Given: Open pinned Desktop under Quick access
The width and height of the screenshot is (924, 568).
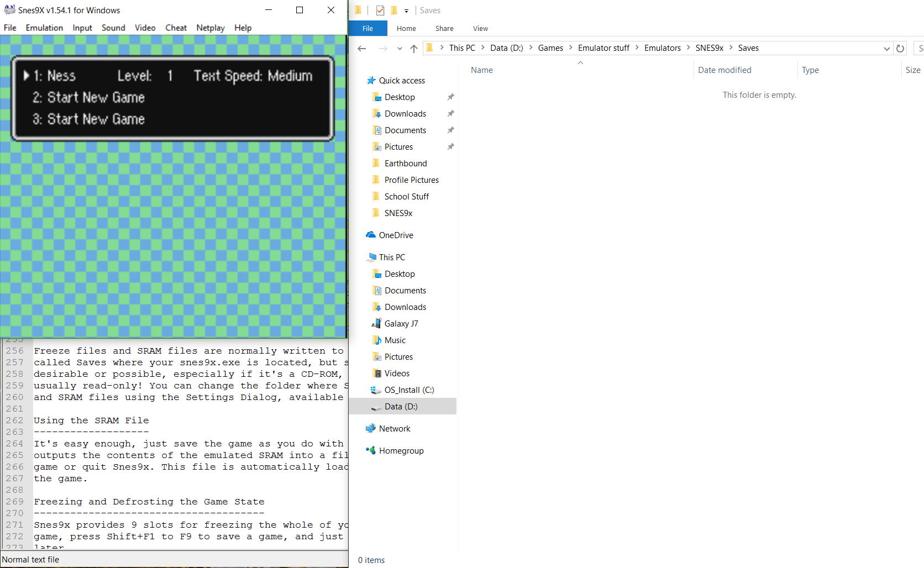Looking at the screenshot, I should pyautogui.click(x=400, y=97).
